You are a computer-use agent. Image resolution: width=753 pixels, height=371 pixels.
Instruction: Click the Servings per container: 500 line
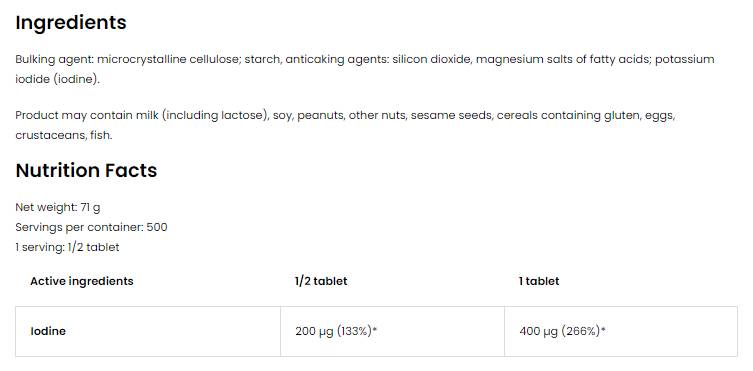pyautogui.click(x=91, y=227)
